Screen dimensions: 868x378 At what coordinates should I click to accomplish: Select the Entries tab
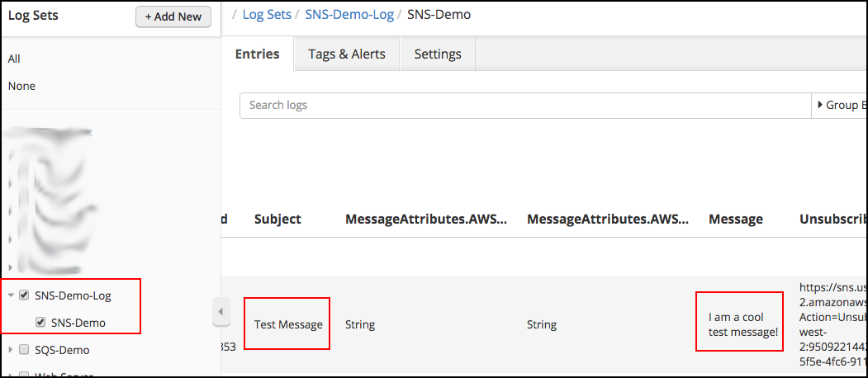[x=258, y=54]
